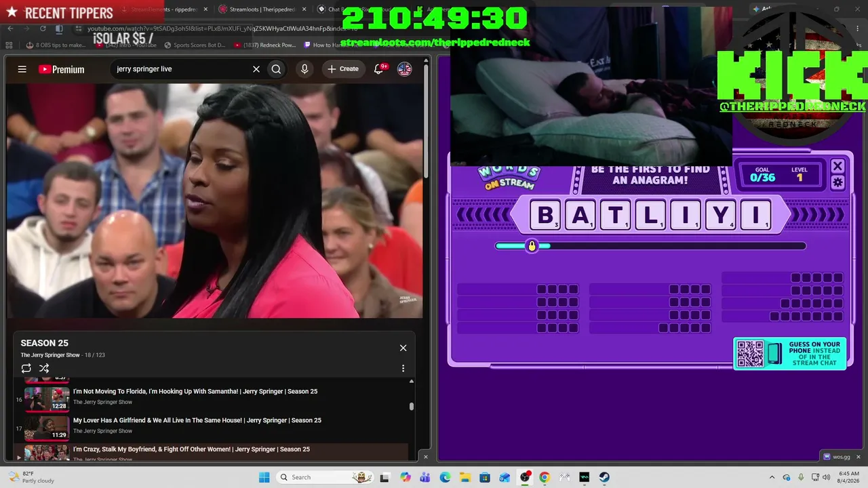868x488 pixels.
Task: Show hidden system tray icons
Action: tap(772, 477)
